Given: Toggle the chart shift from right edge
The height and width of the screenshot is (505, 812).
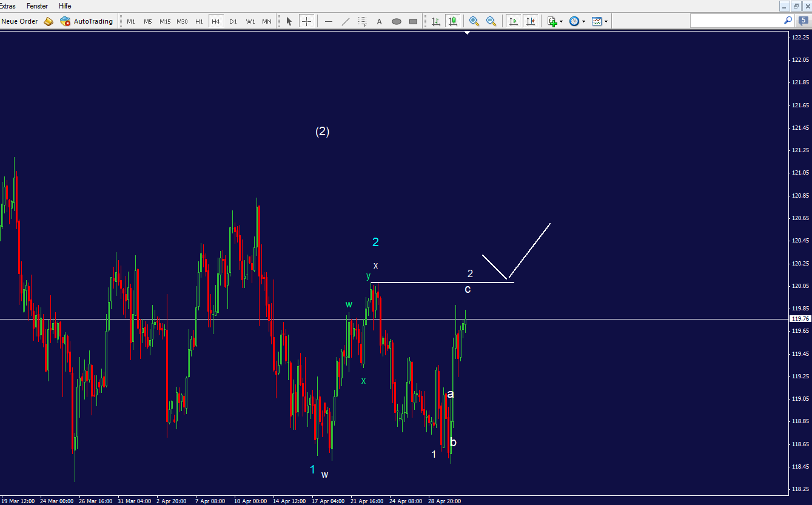Looking at the screenshot, I should pyautogui.click(x=531, y=21).
